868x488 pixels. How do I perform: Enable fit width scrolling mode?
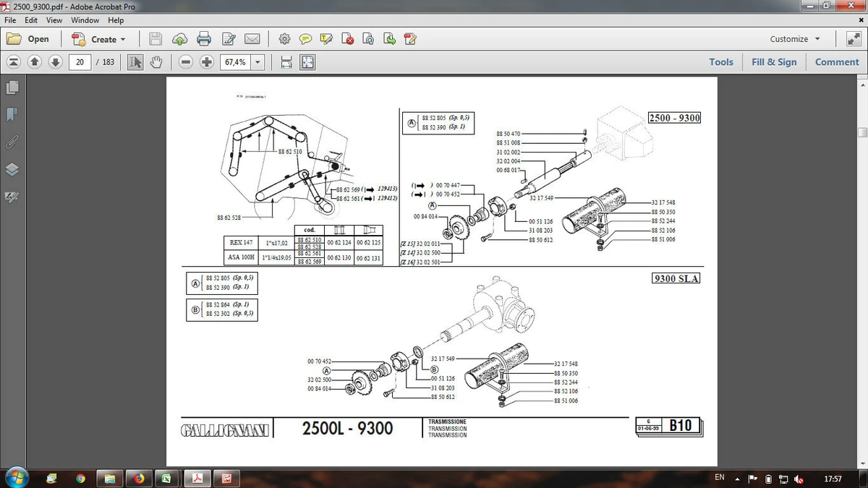286,62
